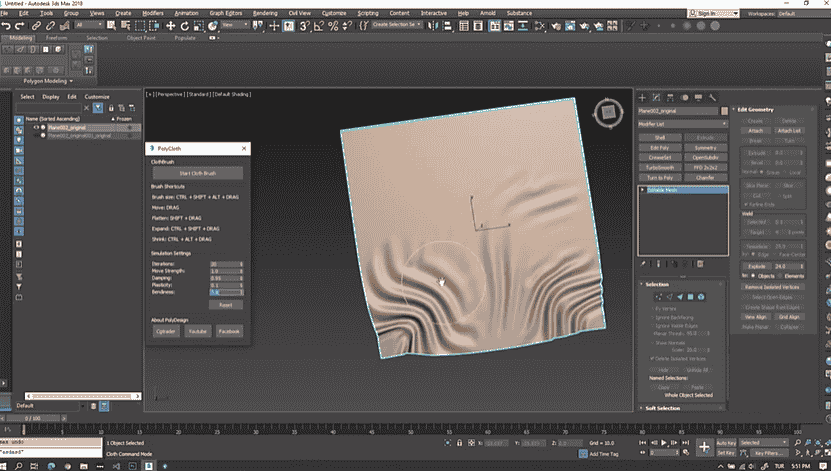Screen dimensions: 831x471
Task: Click the Undo arrow in main toolbar
Action: 8,25
